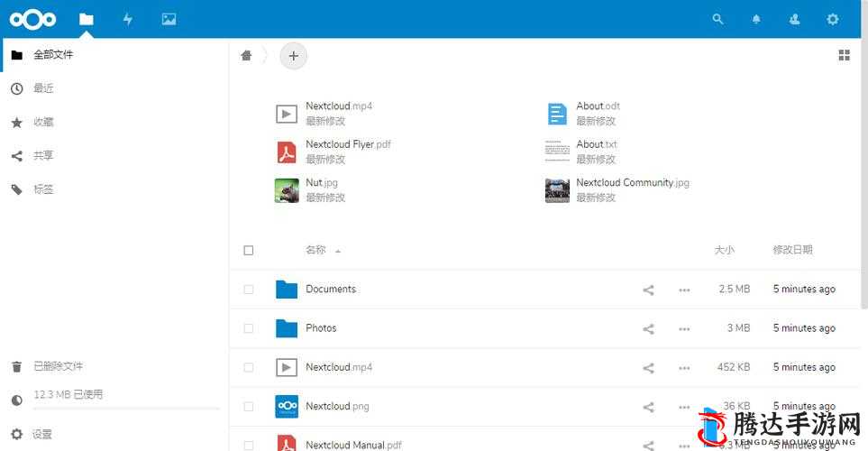
Task: Click Nextcloud.png file name
Action: pos(337,406)
